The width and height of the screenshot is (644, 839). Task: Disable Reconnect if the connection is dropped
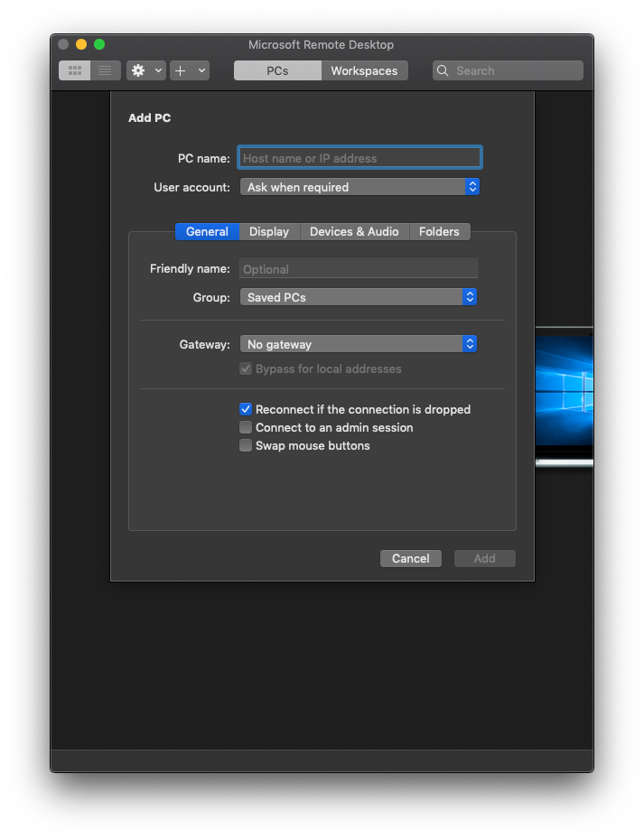246,409
